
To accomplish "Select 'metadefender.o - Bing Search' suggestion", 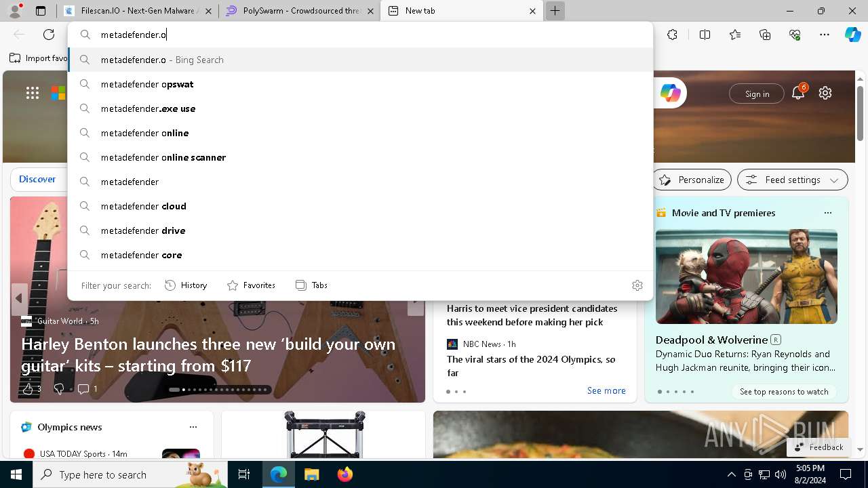I will point(360,60).
